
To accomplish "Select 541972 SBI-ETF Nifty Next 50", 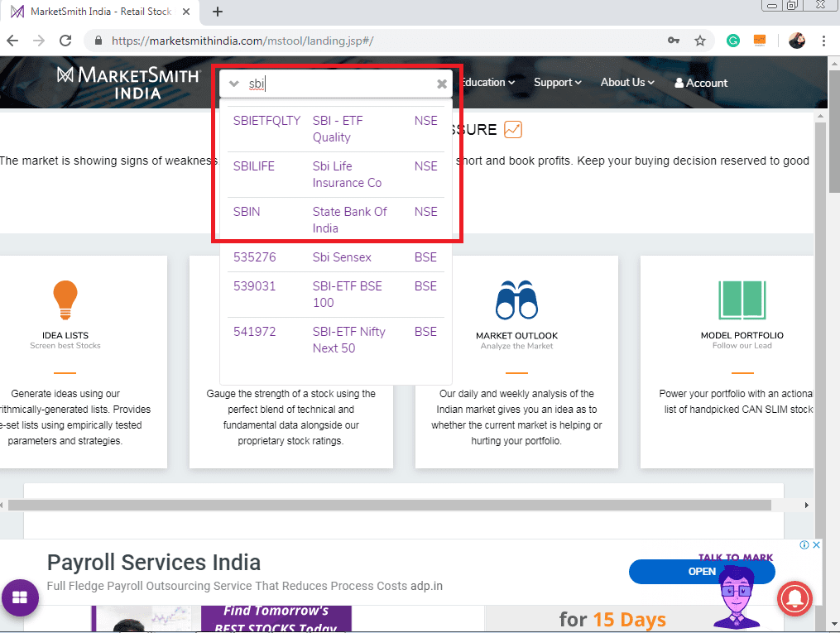I will point(336,340).
